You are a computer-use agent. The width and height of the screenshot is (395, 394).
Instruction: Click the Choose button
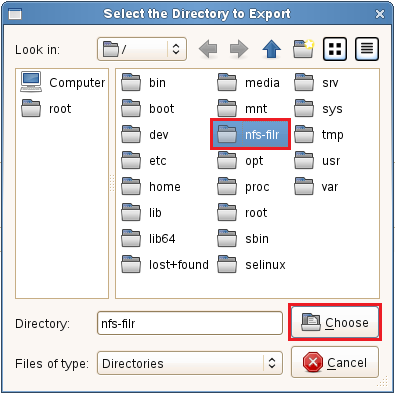pyautogui.click(x=335, y=322)
